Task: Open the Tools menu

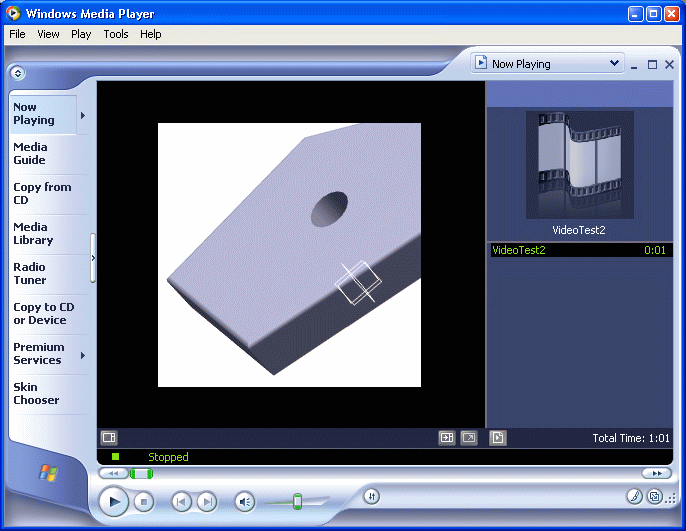Action: click(116, 34)
